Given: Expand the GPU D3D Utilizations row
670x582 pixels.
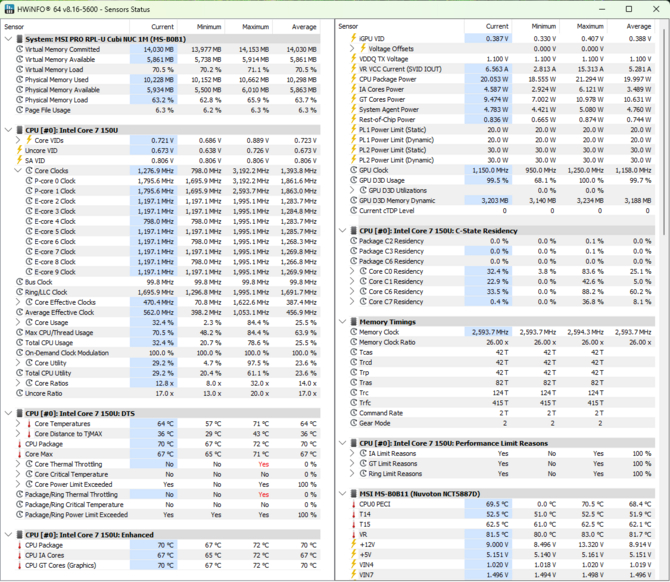Looking at the screenshot, I should [x=352, y=190].
